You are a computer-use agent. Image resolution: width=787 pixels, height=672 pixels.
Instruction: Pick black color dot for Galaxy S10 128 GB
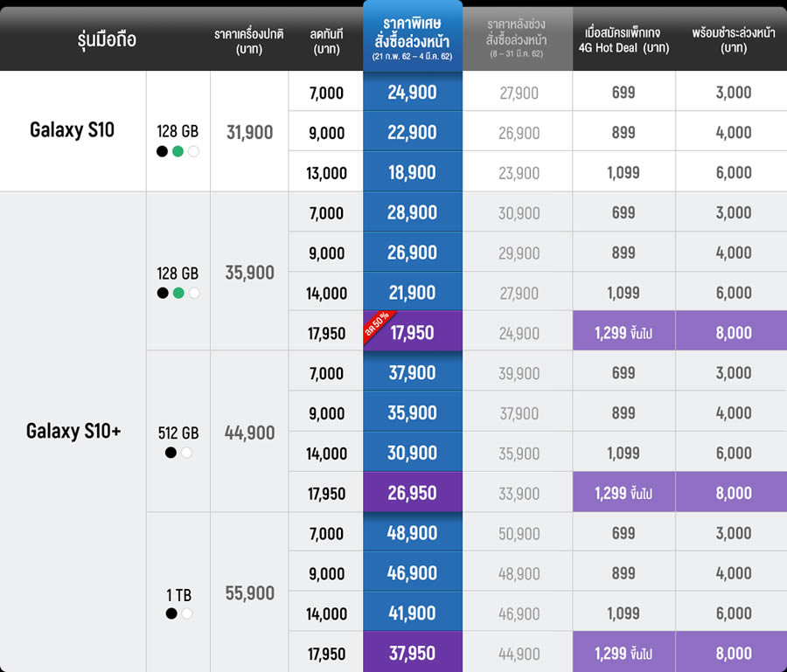click(163, 151)
